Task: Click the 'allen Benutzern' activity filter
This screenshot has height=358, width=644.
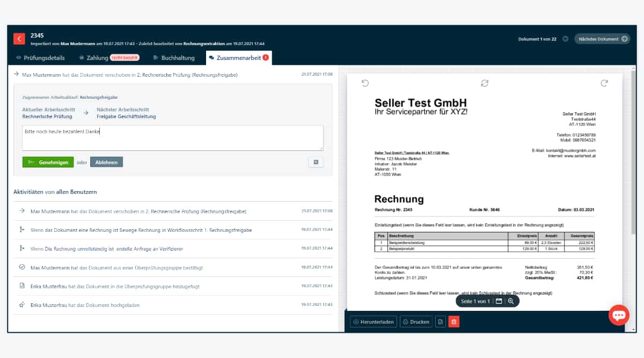Action: [76, 192]
